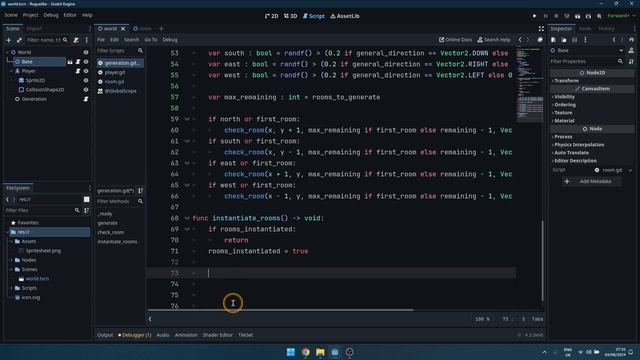640x360 pixels.
Task: Open Chrome from the taskbar
Action: pos(305,352)
